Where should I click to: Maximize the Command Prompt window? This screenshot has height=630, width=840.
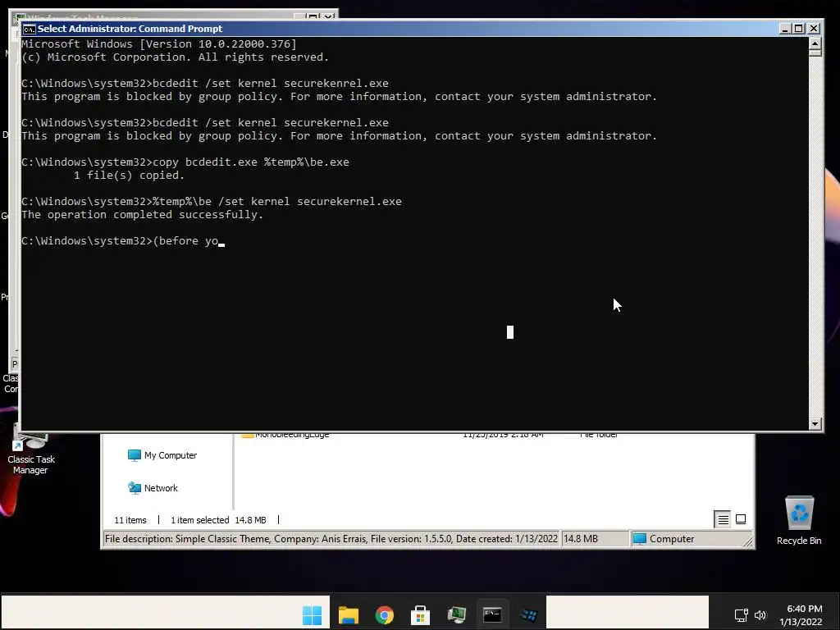799,29
